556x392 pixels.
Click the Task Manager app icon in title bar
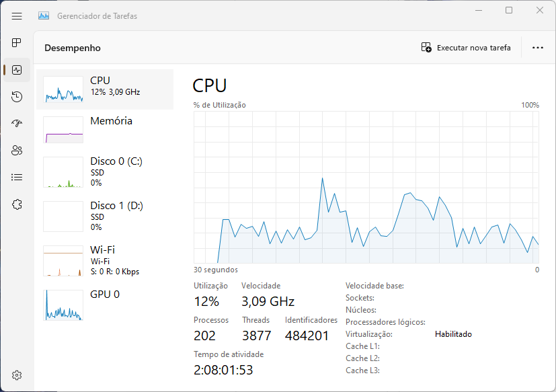pos(44,16)
